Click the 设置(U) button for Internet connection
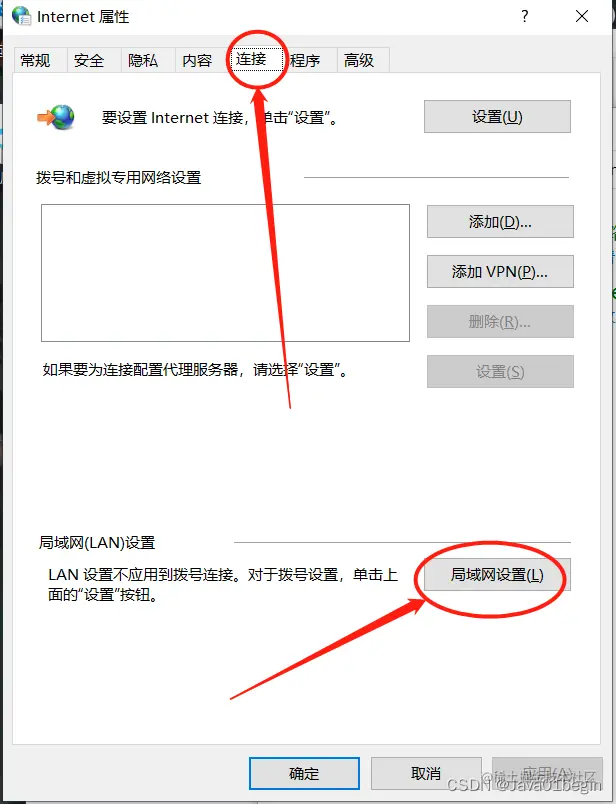The image size is (616, 804). (497, 117)
